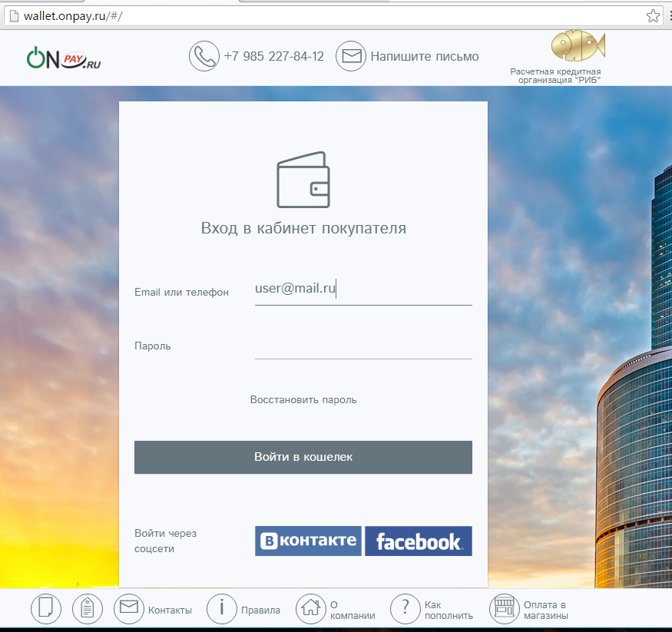Click the golden fish РИБ logo
This screenshot has width=672, height=632.
[578, 47]
